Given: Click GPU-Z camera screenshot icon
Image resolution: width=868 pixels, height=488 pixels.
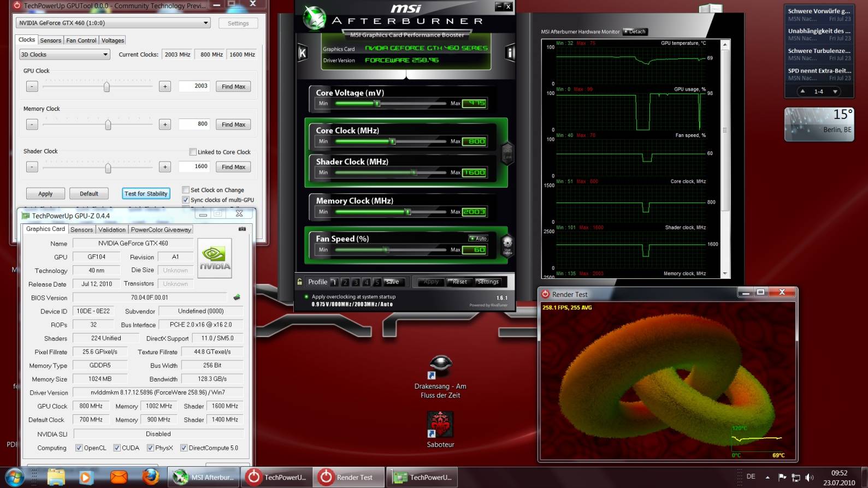Looking at the screenshot, I should (x=242, y=229).
